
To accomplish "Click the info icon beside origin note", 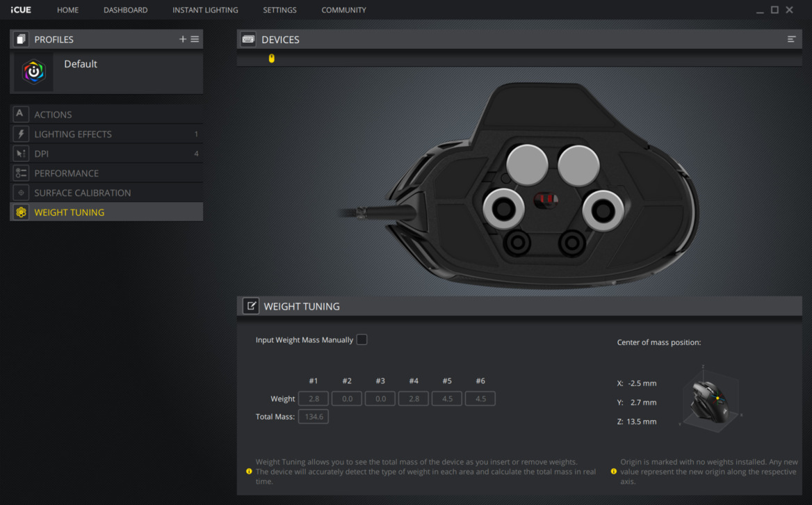I will (614, 472).
